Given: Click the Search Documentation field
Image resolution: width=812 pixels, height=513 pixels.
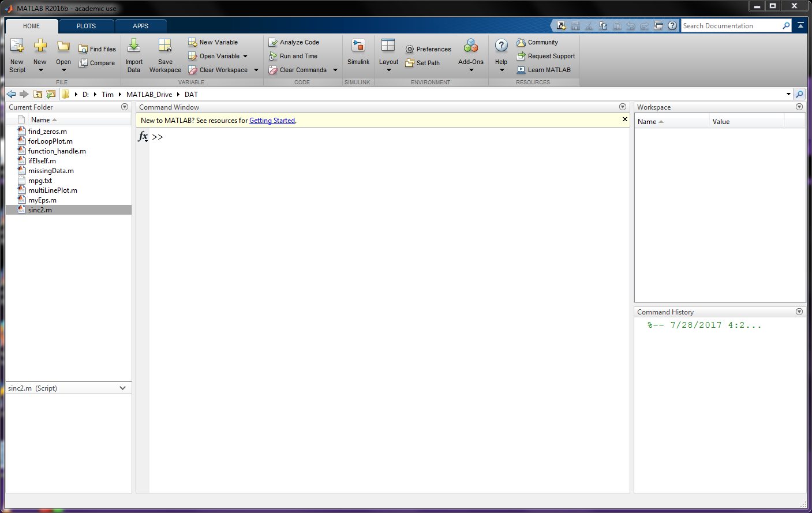Looking at the screenshot, I should [731, 25].
